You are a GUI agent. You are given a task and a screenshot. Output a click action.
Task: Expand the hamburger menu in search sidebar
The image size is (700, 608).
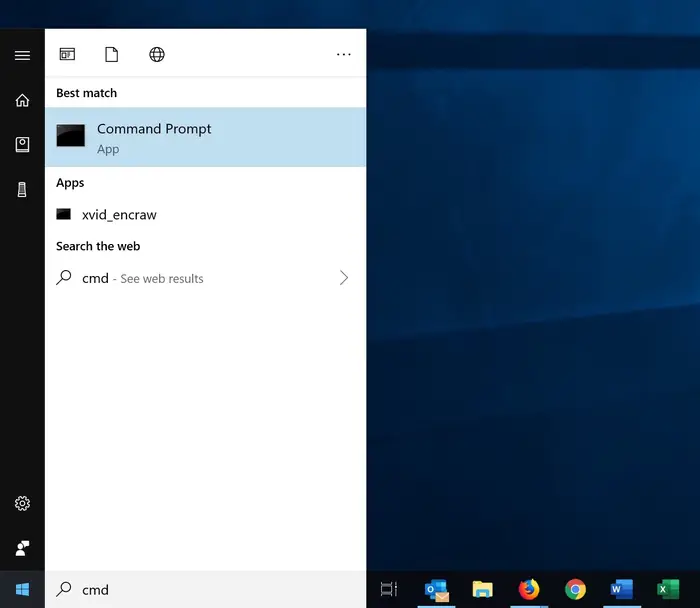pos(22,55)
